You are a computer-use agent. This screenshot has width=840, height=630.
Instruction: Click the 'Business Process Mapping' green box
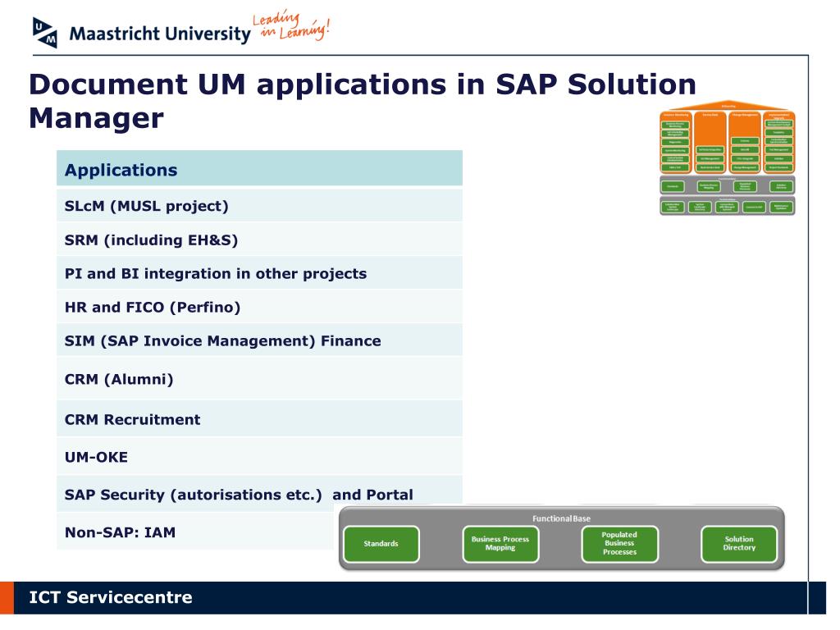tap(500, 544)
